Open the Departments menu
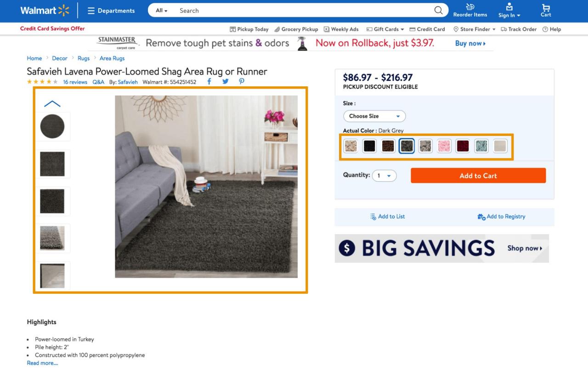 tap(111, 11)
